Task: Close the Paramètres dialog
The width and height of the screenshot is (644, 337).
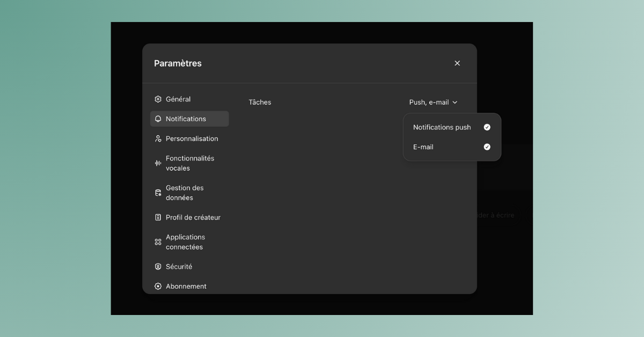Action: [x=457, y=63]
